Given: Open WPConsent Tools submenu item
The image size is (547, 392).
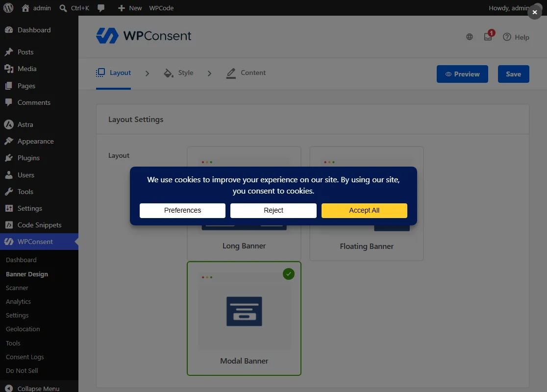Looking at the screenshot, I should click(13, 343).
